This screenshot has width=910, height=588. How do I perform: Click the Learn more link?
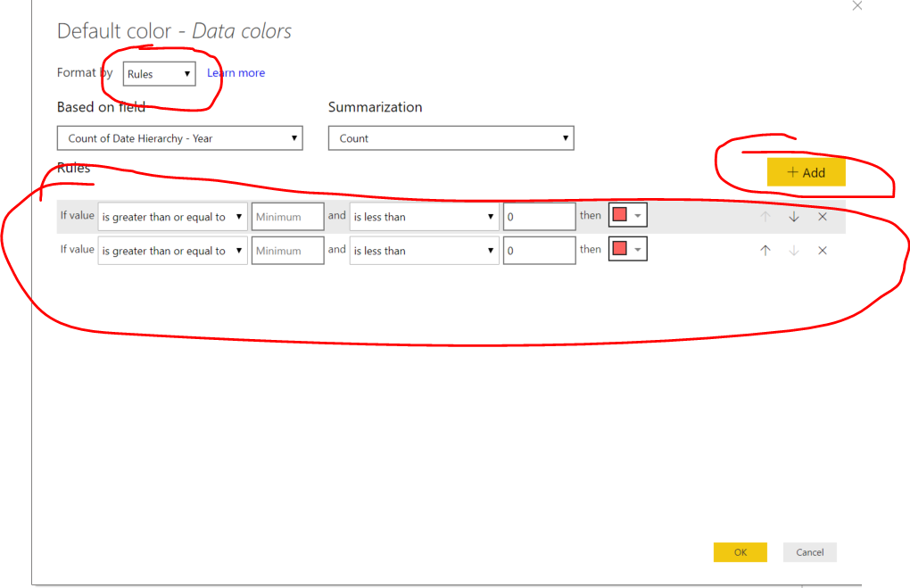[236, 72]
